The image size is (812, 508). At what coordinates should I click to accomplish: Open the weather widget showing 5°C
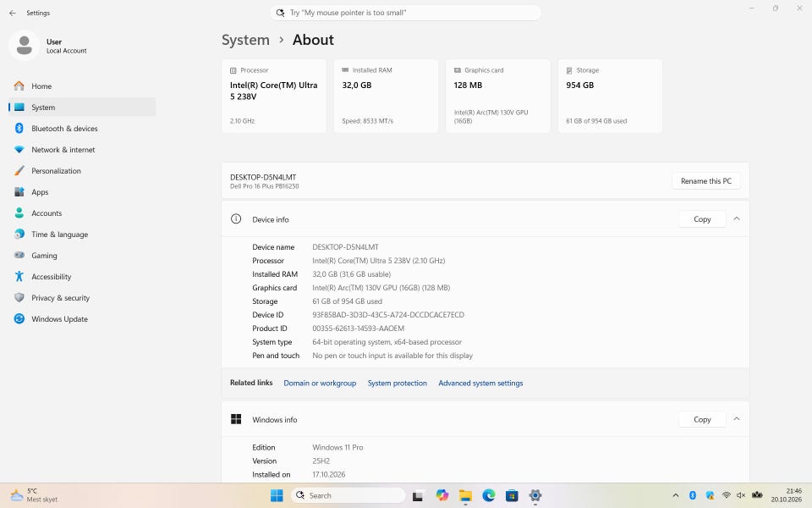pyautogui.click(x=34, y=495)
